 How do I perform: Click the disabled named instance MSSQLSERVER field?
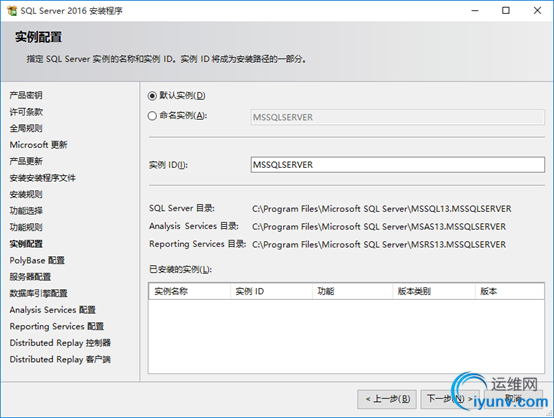click(x=397, y=117)
